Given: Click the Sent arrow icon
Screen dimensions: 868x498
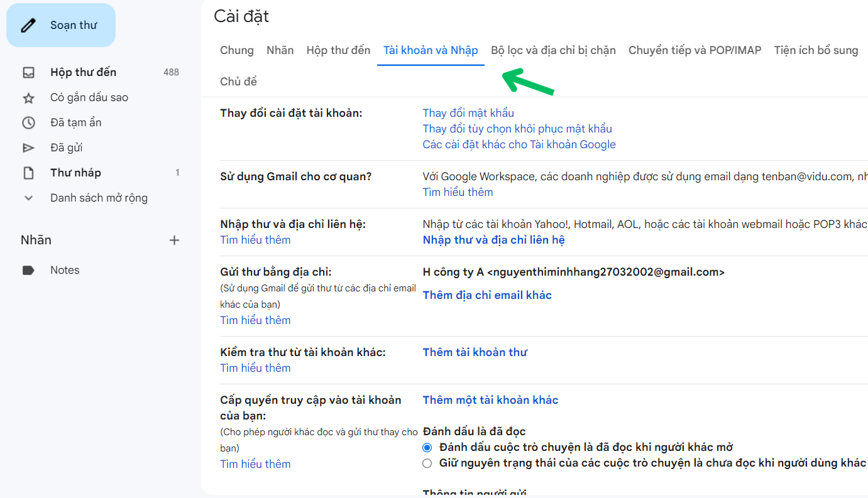Looking at the screenshot, I should pyautogui.click(x=28, y=148).
